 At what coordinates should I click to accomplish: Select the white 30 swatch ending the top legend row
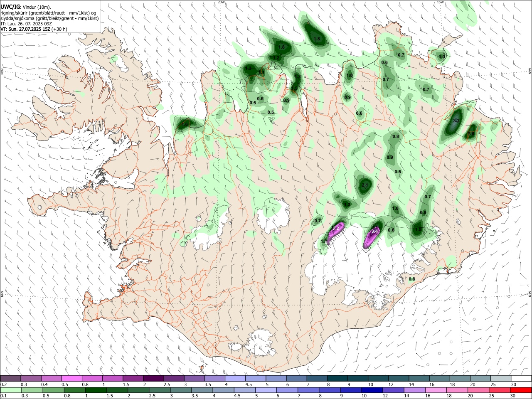521,378
